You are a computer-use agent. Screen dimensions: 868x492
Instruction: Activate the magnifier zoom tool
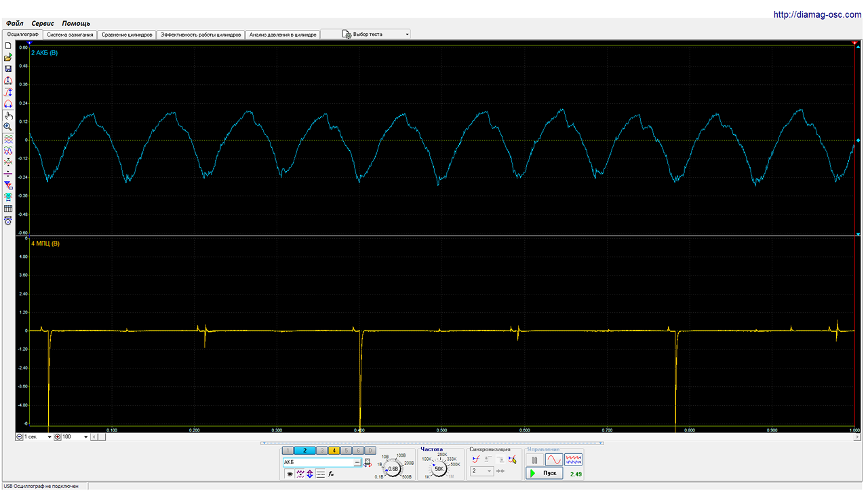[8, 127]
